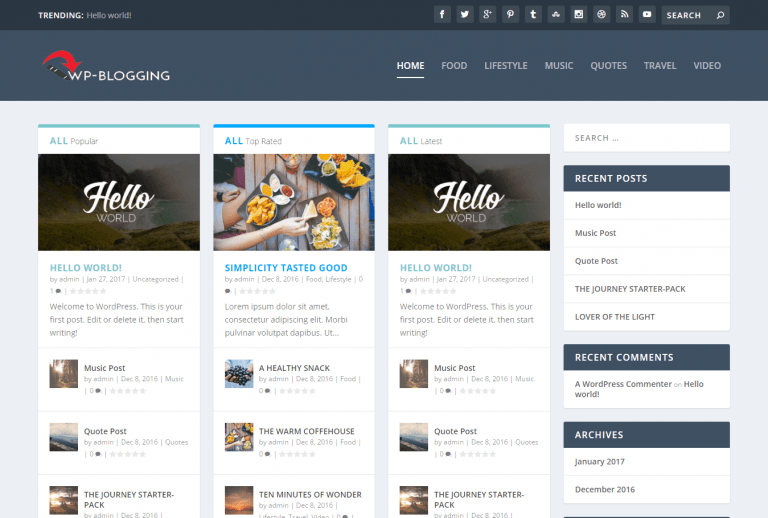Open the Twitter social link
The image size is (768, 518).
pos(465,15)
